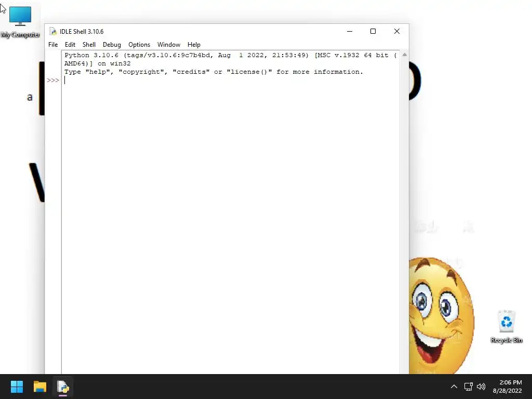Close the IDLE Shell window
The image size is (532, 399).
396,31
